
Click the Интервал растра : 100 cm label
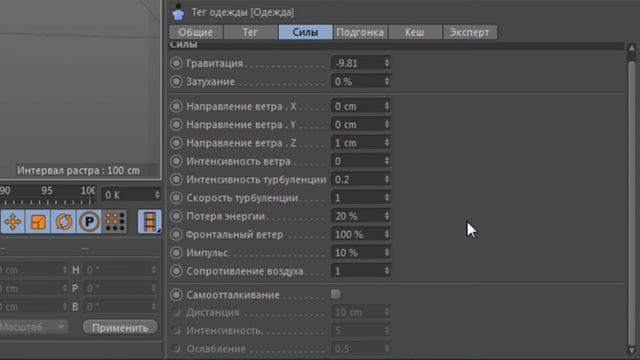78,171
